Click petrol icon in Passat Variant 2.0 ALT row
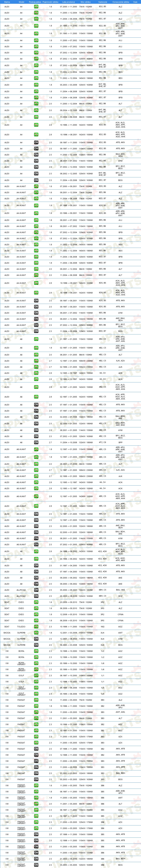Viewport: 141px width, 868px height. [x=36, y=804]
